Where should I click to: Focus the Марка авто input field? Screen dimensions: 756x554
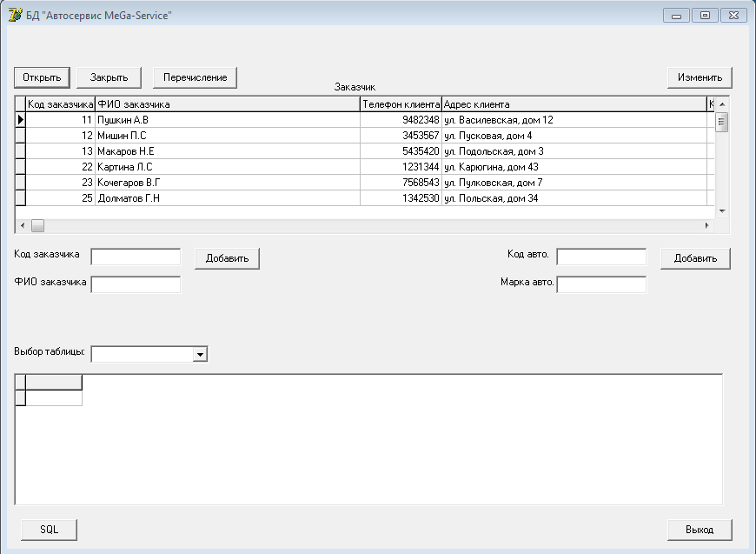601,284
